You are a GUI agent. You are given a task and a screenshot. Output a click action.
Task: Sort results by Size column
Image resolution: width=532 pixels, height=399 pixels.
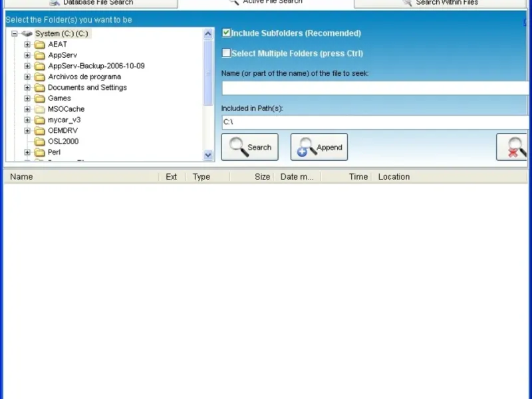point(252,177)
